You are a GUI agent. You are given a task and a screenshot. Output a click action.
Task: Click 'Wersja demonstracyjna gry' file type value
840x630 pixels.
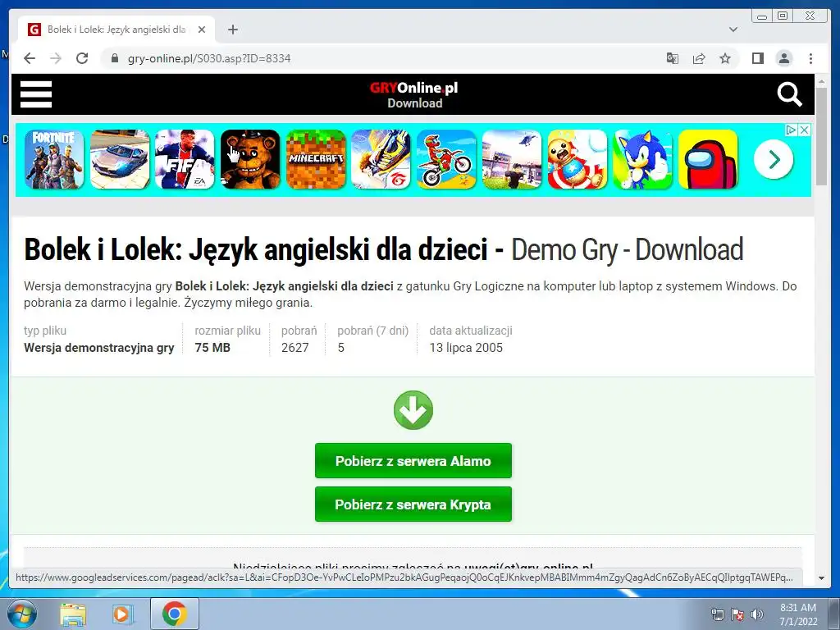(98, 348)
